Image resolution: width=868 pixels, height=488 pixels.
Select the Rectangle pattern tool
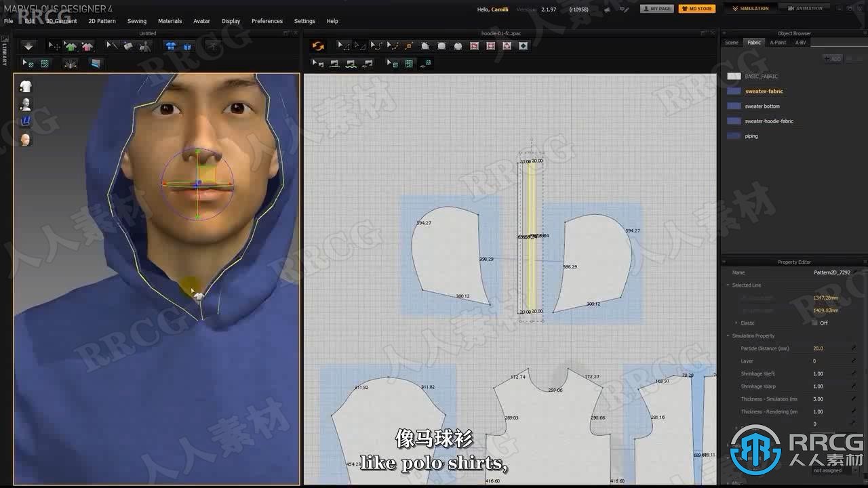[441, 46]
